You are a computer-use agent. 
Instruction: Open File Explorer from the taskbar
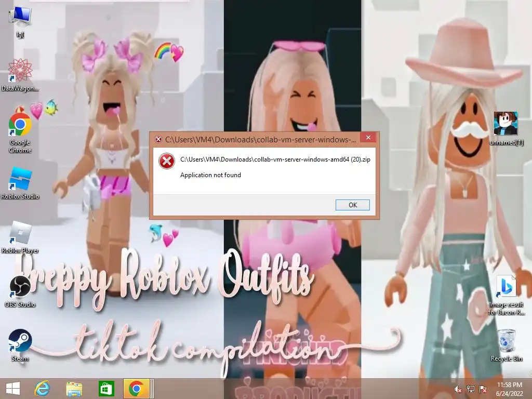pyautogui.click(x=74, y=389)
